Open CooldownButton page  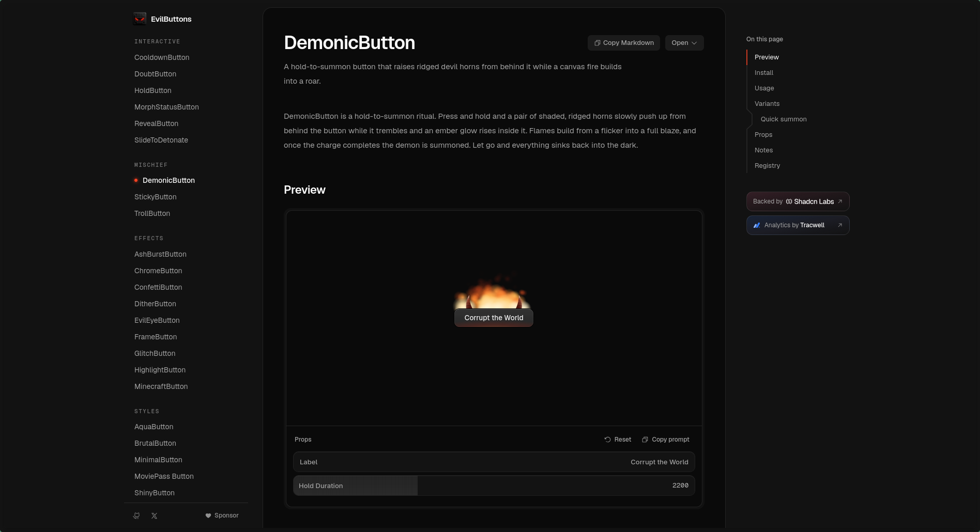[x=162, y=57]
